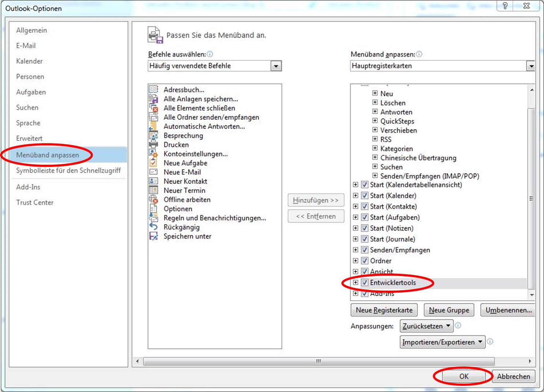Click the Regeln und Benachrichtigungen icon
Image resolution: width=544 pixels, height=392 pixels.
click(x=153, y=217)
